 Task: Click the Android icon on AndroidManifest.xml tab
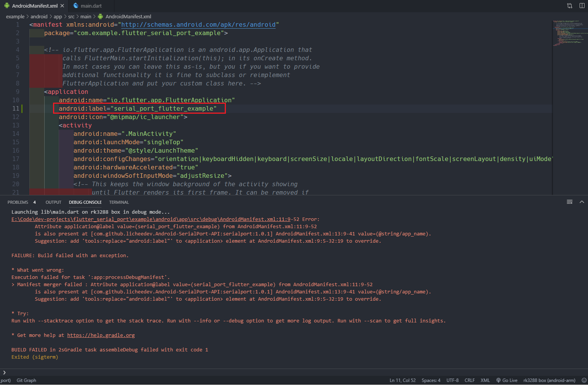[x=6, y=6]
